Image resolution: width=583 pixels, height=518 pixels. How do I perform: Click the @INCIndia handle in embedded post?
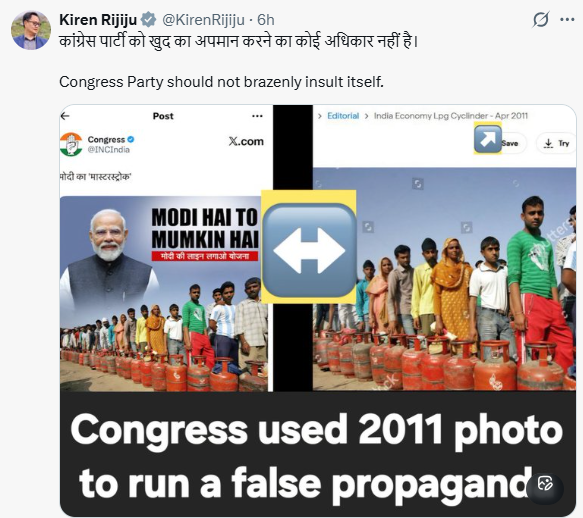click(x=109, y=149)
